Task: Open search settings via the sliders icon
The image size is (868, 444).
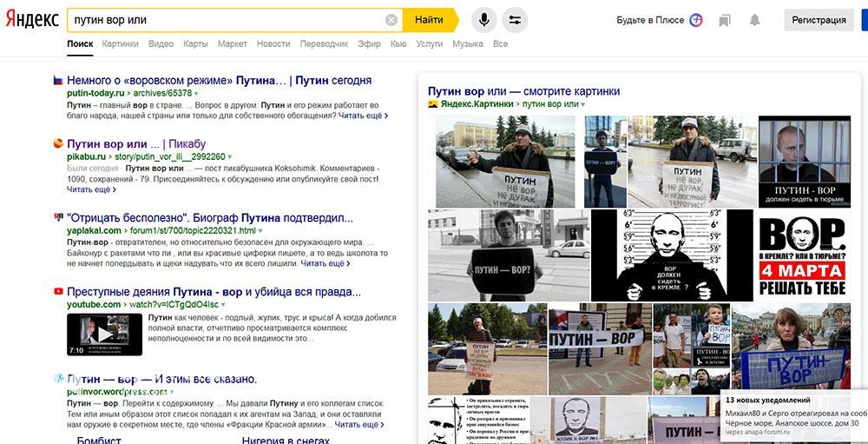Action: 515,21
